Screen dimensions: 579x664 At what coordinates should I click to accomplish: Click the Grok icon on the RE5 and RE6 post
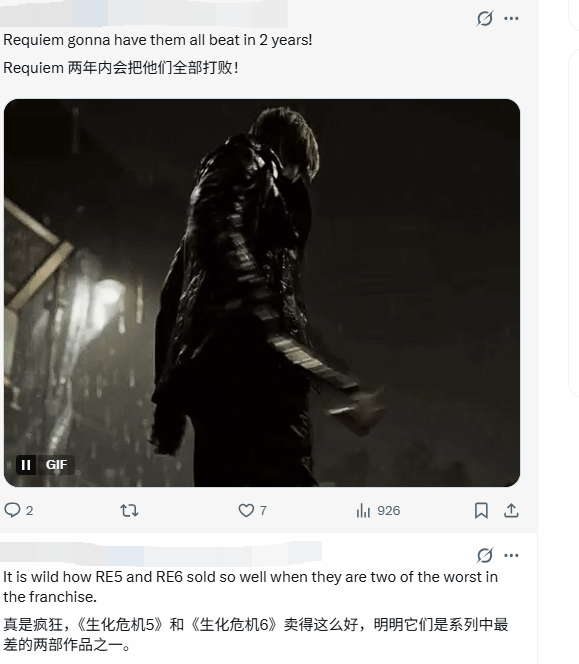[485, 555]
